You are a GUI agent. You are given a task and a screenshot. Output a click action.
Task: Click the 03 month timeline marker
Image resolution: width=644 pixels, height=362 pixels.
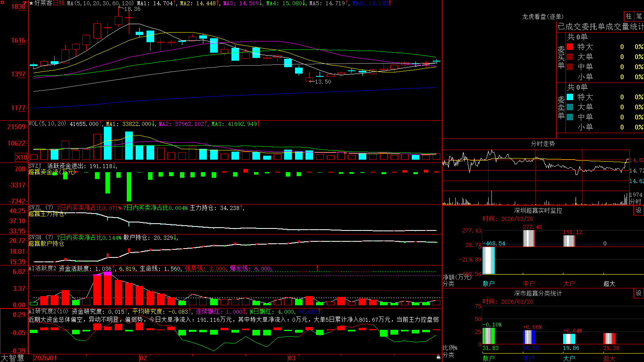coord(292,358)
